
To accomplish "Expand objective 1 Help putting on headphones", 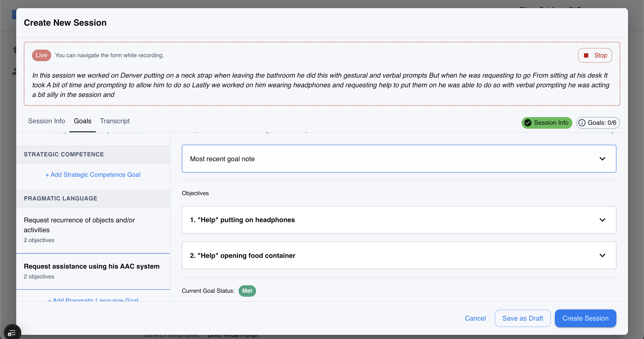I will point(399,220).
